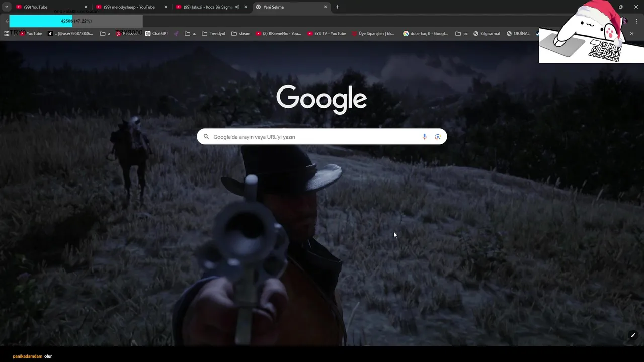Close the Jakuzi tab
Viewport: 644px width, 362px height.
(246, 7)
